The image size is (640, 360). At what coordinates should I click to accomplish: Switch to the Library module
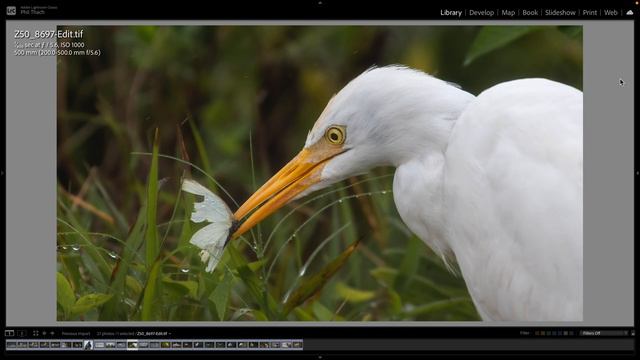451,13
